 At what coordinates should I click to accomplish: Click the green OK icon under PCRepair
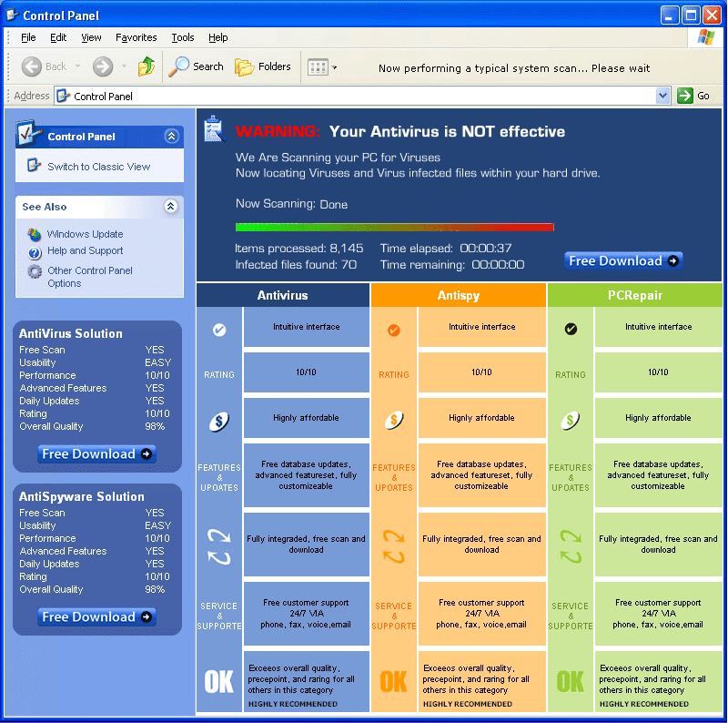pos(571,681)
